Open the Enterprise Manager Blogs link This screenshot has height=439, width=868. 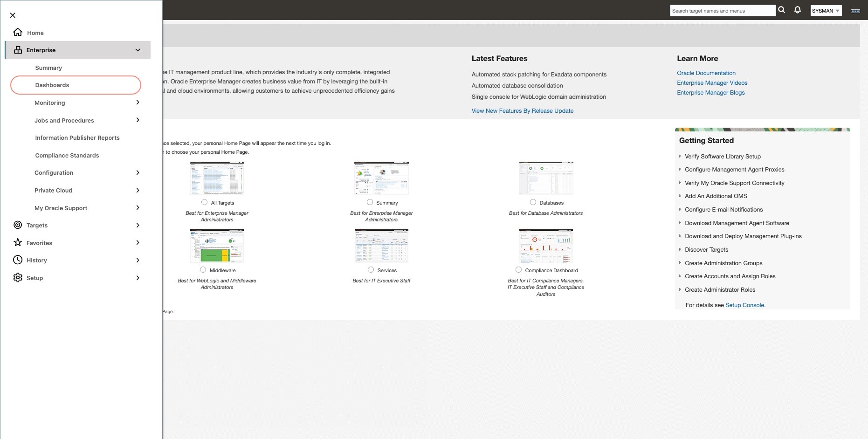[711, 92]
